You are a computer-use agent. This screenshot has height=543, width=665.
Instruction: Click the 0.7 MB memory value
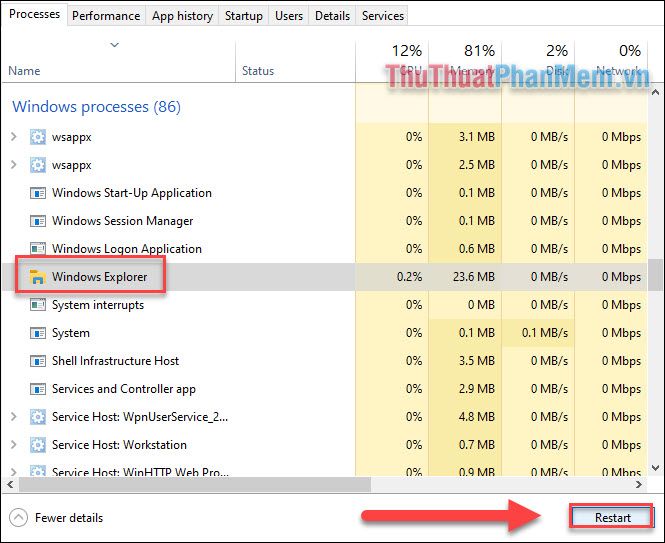click(x=477, y=445)
